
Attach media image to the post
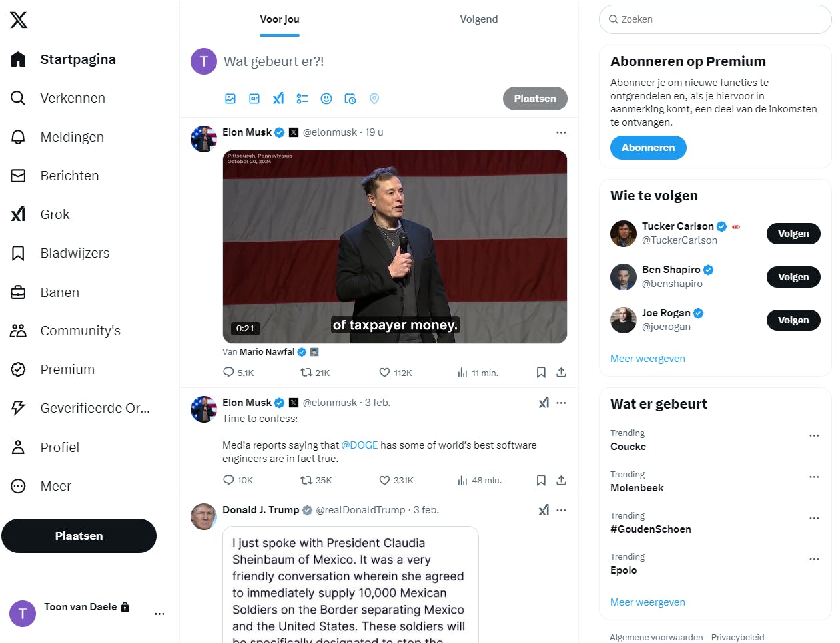tap(230, 99)
